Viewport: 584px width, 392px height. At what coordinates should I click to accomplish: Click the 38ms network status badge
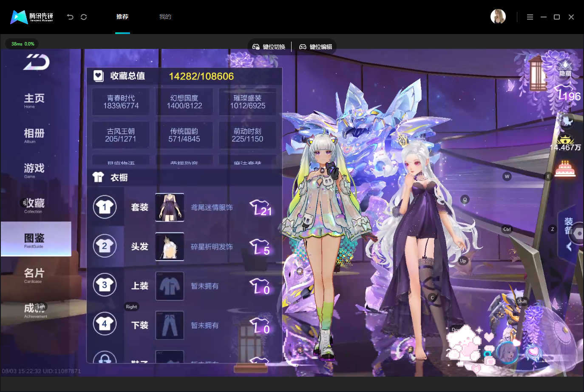click(23, 44)
